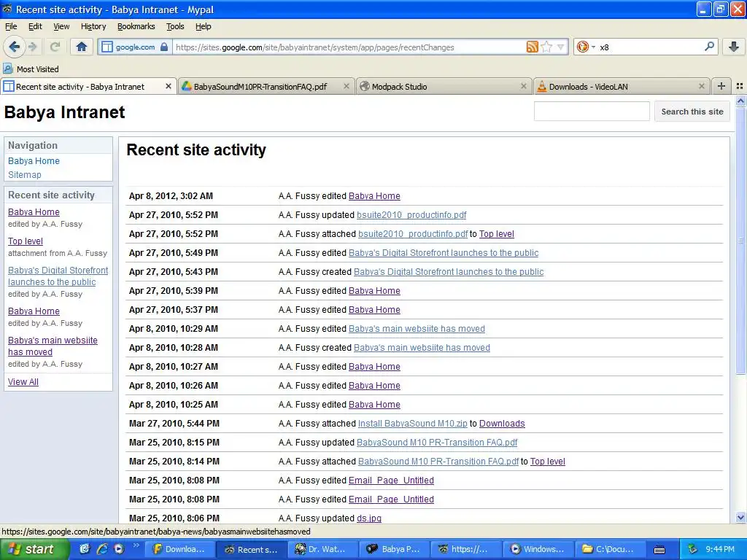Image resolution: width=747 pixels, height=560 pixels.
Task: Open the Edit menu
Action: point(35,26)
